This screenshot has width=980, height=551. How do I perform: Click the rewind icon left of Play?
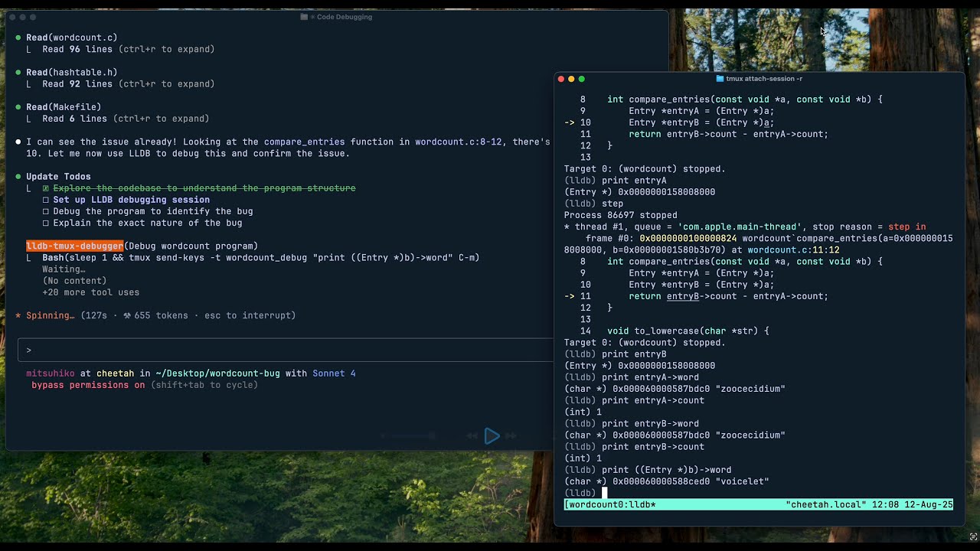pos(473,435)
